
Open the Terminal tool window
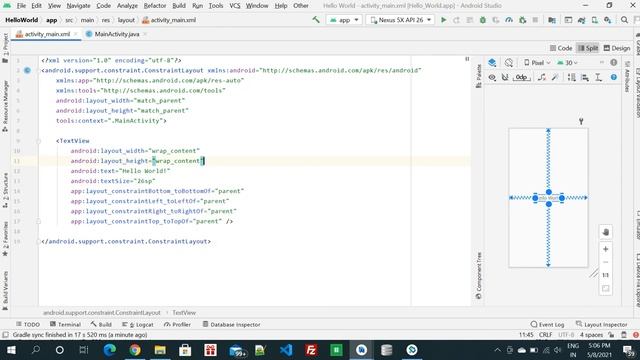pos(65,324)
